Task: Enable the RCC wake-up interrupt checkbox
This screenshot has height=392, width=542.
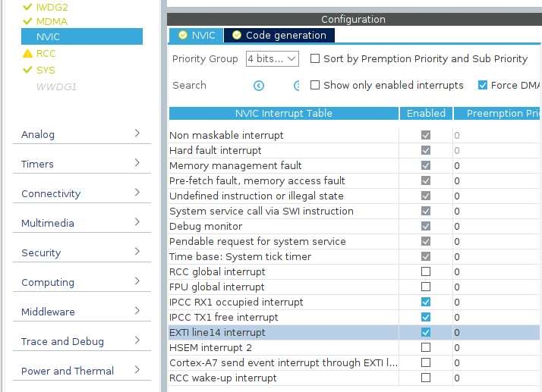Action: tap(426, 378)
